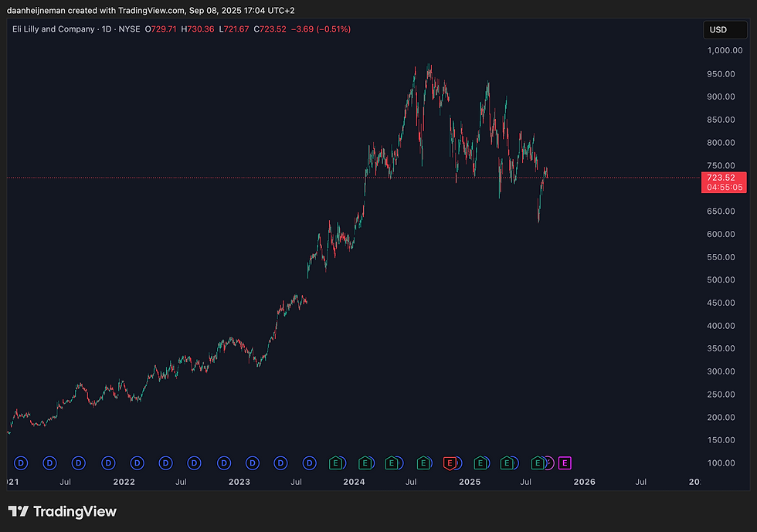Click the 650.00 price axis label
Screen dimensions: 757x532
pyautogui.click(x=721, y=211)
